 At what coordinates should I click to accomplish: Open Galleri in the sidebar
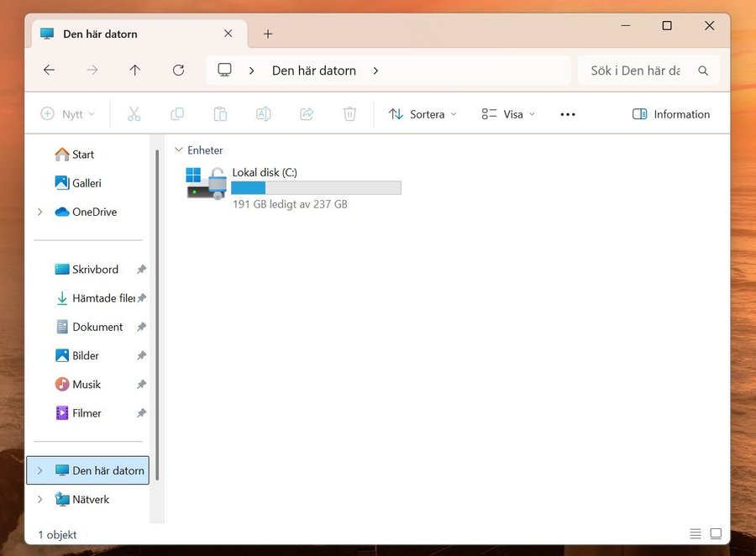(86, 183)
